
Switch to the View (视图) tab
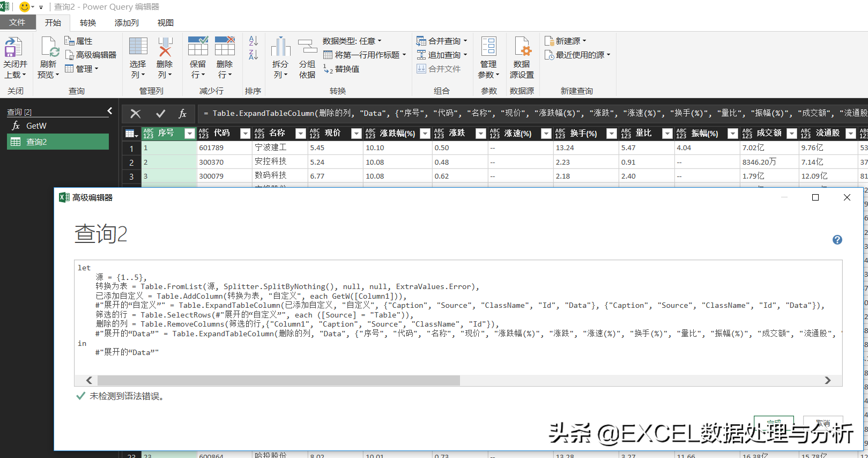click(166, 23)
